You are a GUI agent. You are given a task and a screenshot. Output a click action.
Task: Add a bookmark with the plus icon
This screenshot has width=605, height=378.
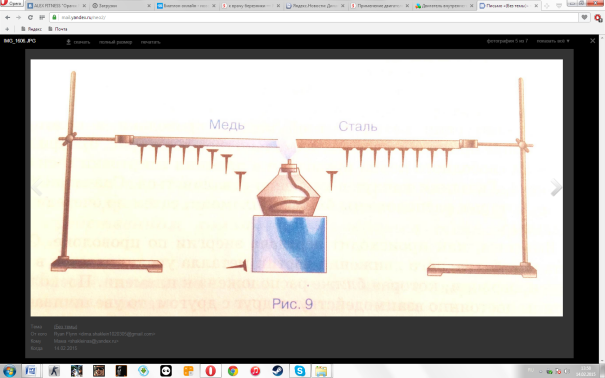click(7, 29)
